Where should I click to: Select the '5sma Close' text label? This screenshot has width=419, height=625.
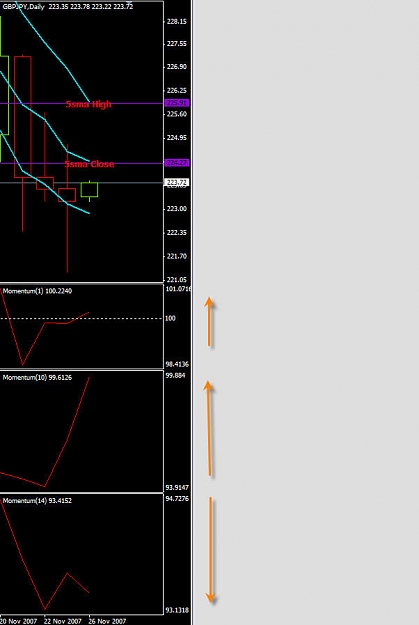pyautogui.click(x=90, y=164)
